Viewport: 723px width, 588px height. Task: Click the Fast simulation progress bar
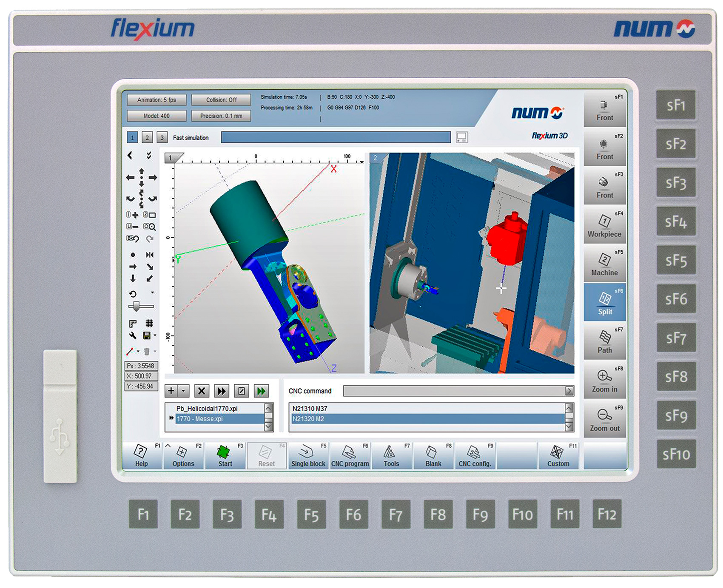[x=336, y=137]
